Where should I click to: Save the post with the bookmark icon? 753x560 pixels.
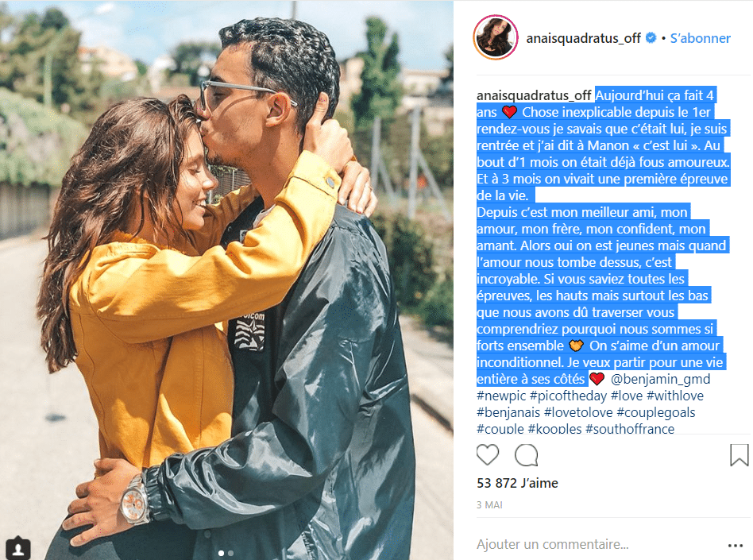point(739,455)
